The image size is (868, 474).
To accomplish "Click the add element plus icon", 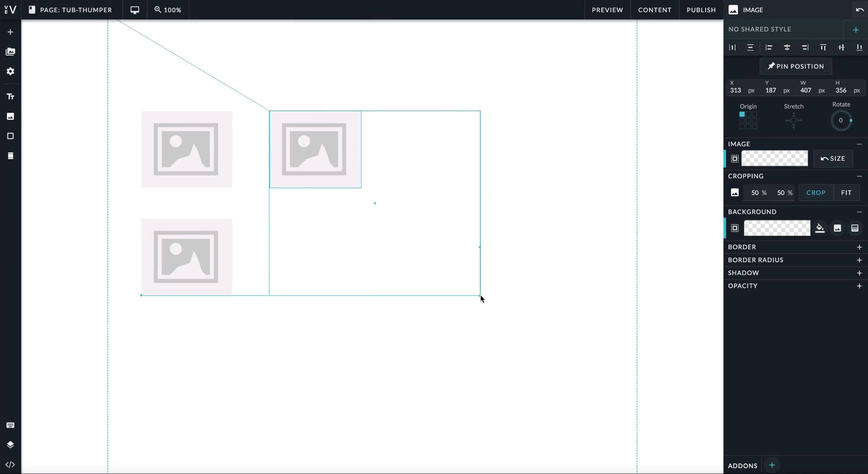I will [x=10, y=32].
